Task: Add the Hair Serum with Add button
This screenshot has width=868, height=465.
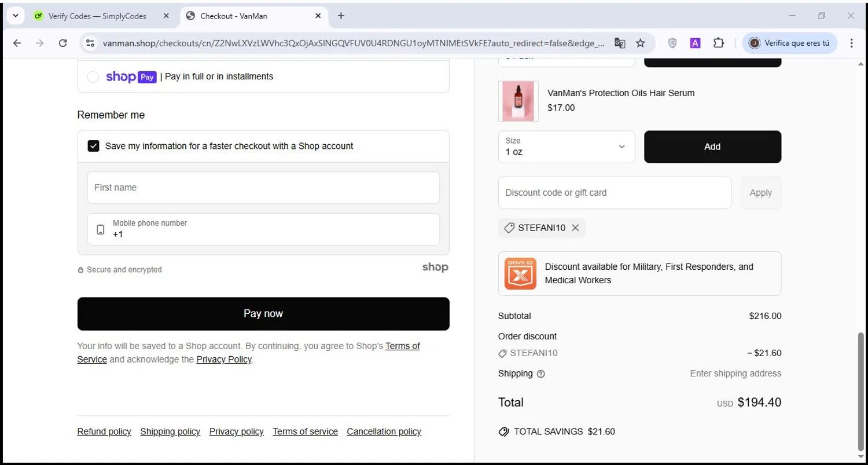Action: pos(712,147)
